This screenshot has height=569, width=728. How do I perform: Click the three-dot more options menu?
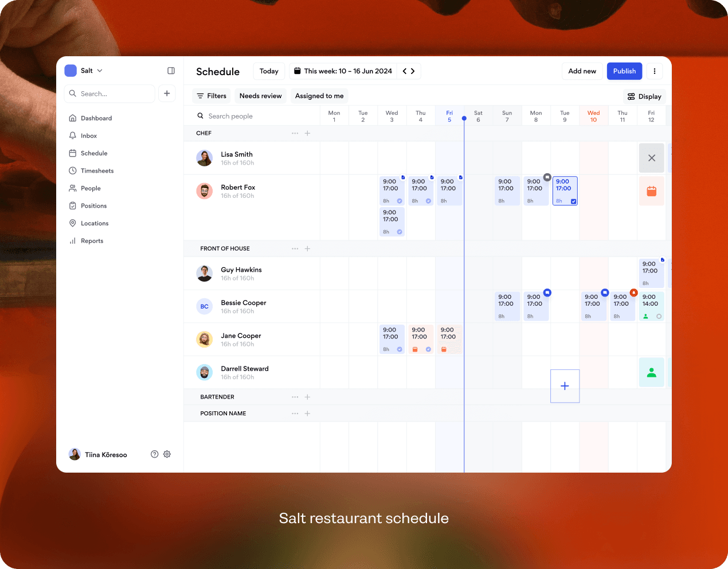(x=654, y=71)
